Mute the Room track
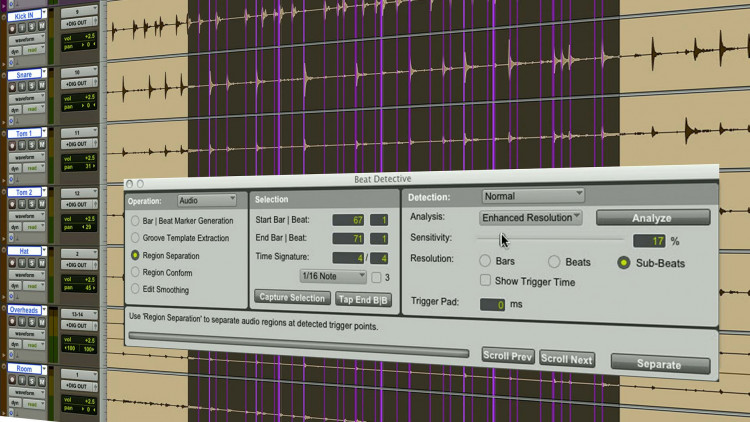The width and height of the screenshot is (750, 422). tap(42, 381)
